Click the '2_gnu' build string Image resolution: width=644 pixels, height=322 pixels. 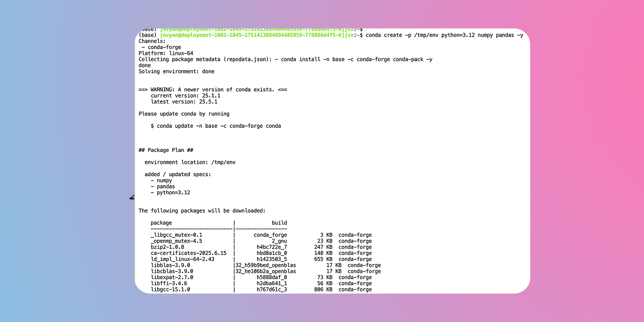[280, 241]
